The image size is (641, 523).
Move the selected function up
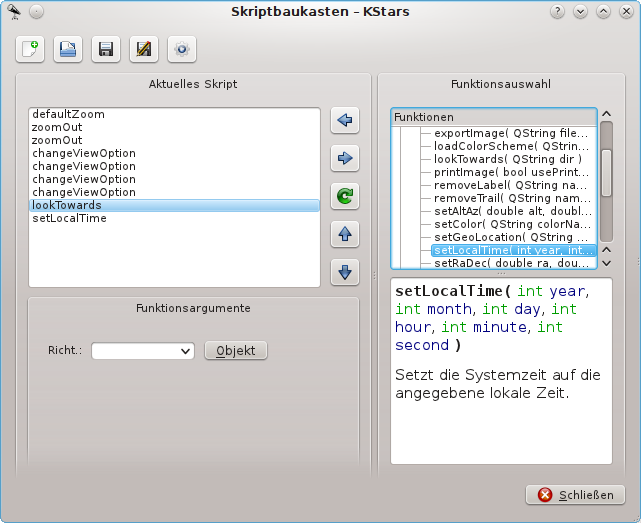point(345,234)
